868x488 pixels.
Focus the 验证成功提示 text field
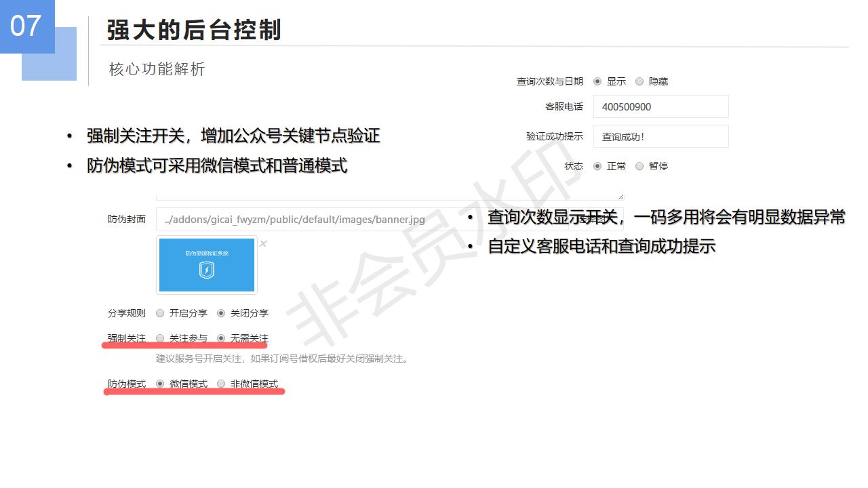pyautogui.click(x=660, y=136)
